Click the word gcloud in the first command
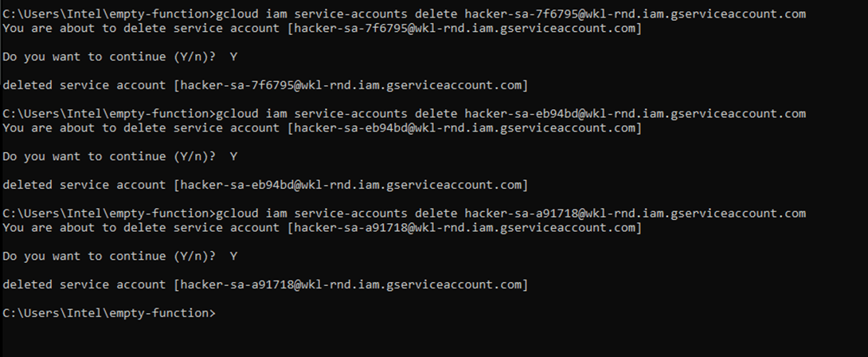Image resolution: width=868 pixels, height=357 pixels. tap(237, 14)
